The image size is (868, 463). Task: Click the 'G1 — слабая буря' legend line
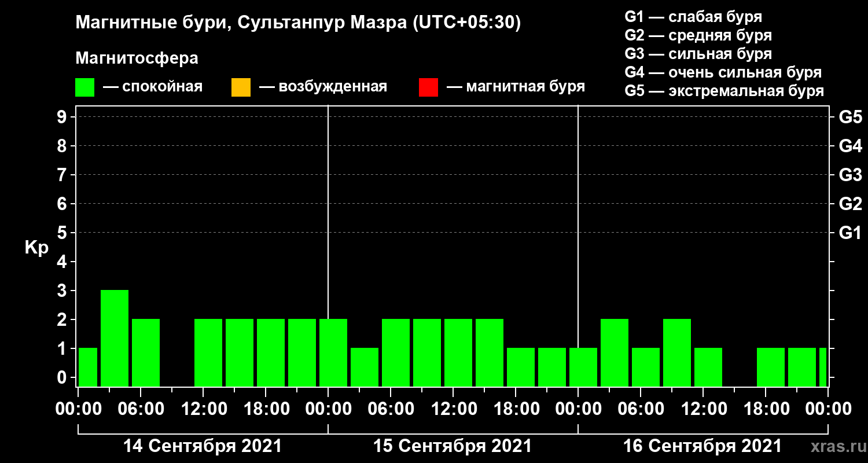tap(693, 17)
